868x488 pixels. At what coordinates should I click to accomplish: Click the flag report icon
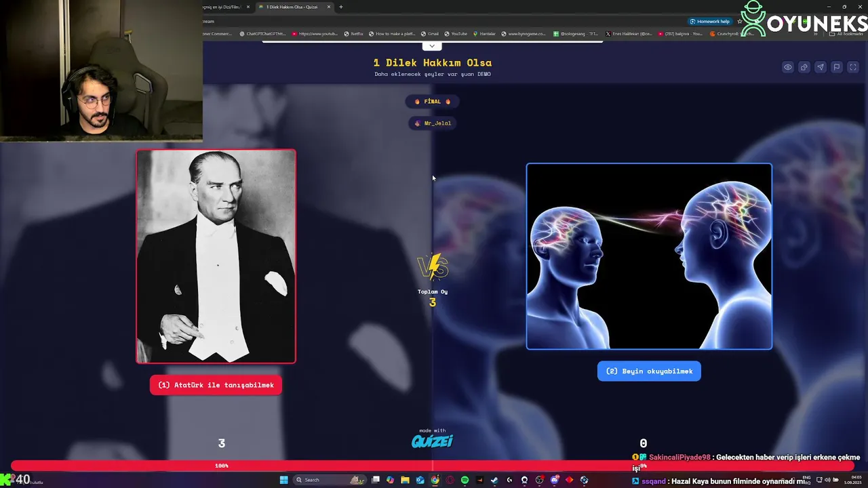[837, 67]
